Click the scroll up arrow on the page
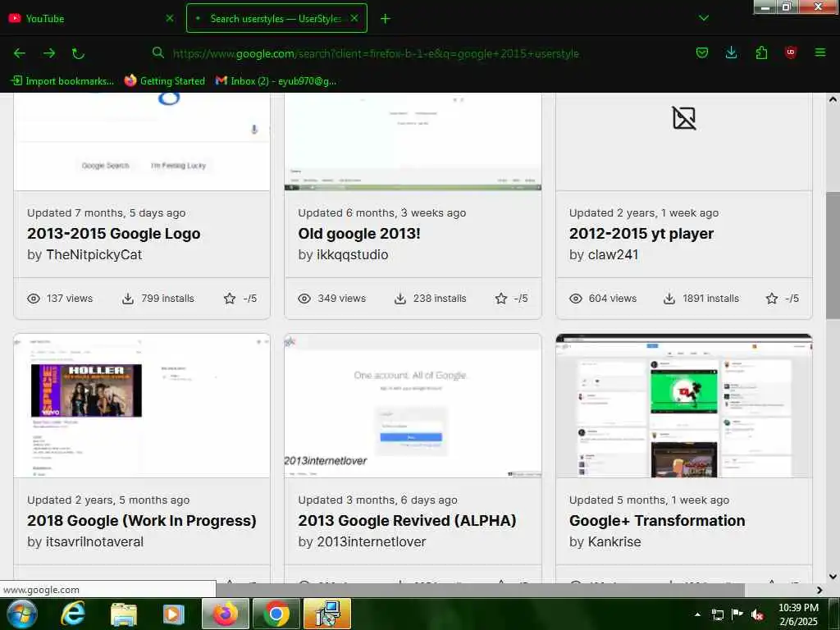Screen dimensions: 840x630 point(833,99)
